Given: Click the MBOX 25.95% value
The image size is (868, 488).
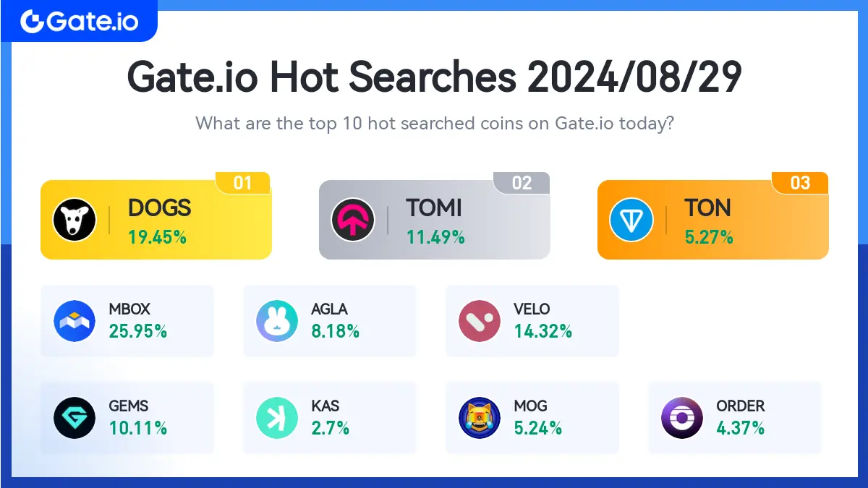Looking at the screenshot, I should tap(138, 331).
